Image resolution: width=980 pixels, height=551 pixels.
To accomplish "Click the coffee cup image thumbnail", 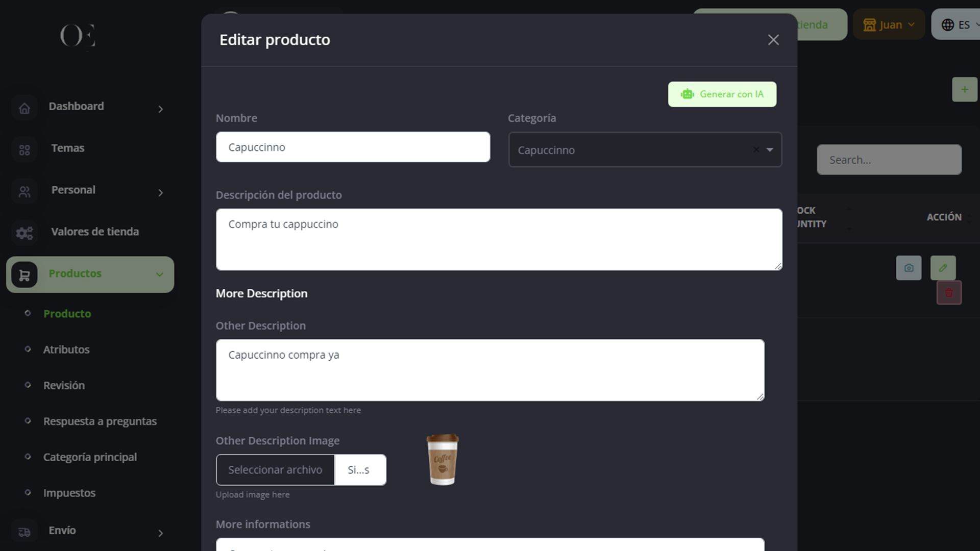I will tap(443, 460).
